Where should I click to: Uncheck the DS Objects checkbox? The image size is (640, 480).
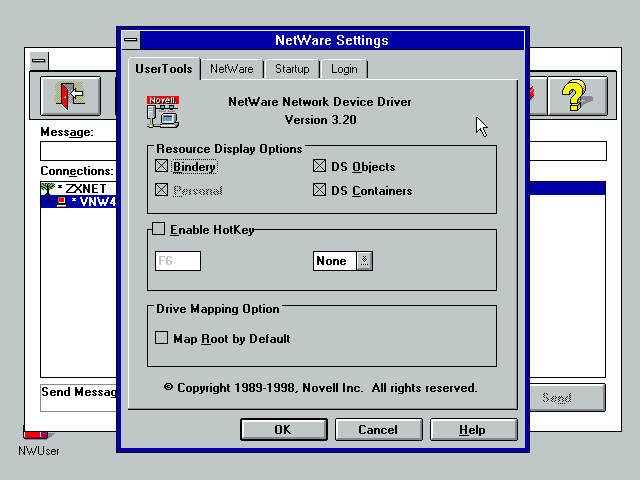(x=320, y=166)
